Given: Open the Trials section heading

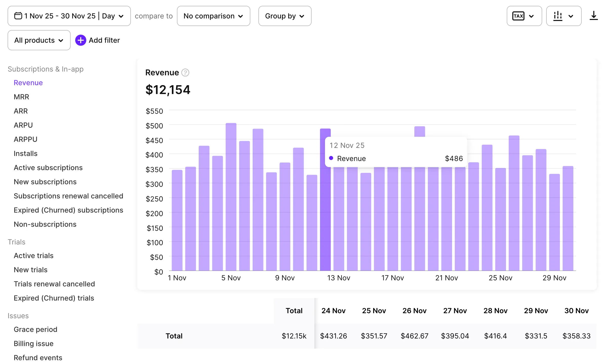Looking at the screenshot, I should tap(16, 242).
